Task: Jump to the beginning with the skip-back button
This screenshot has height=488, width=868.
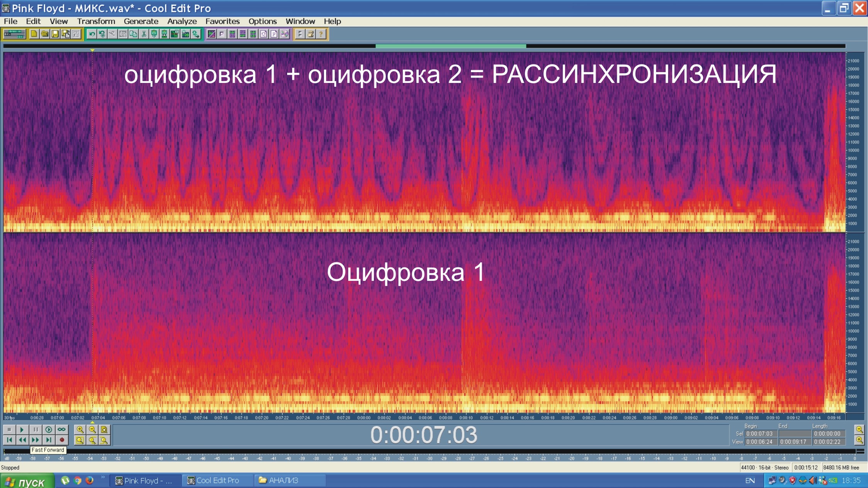Action: pyautogui.click(x=9, y=440)
